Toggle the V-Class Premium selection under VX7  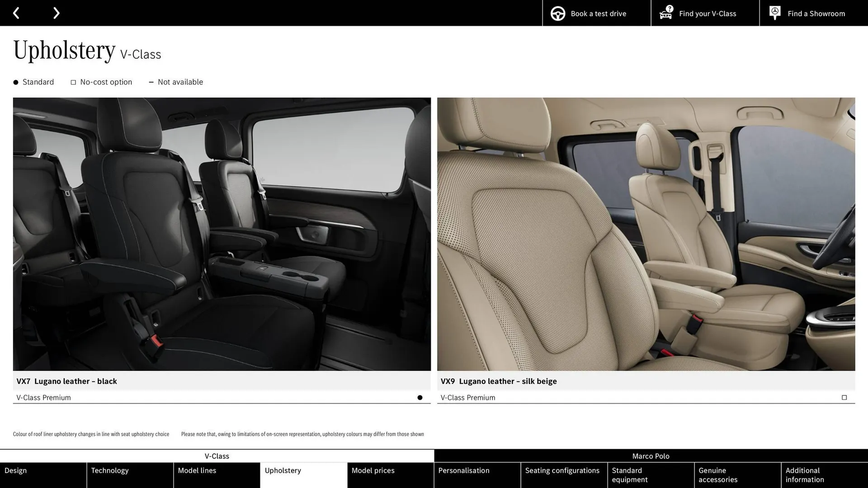[43, 397]
